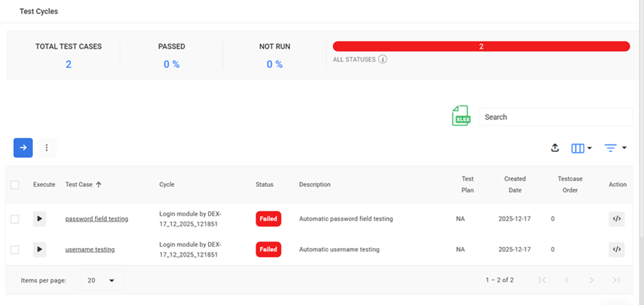The width and height of the screenshot is (644, 305).
Task: Open code action for username testing
Action: tap(616, 250)
